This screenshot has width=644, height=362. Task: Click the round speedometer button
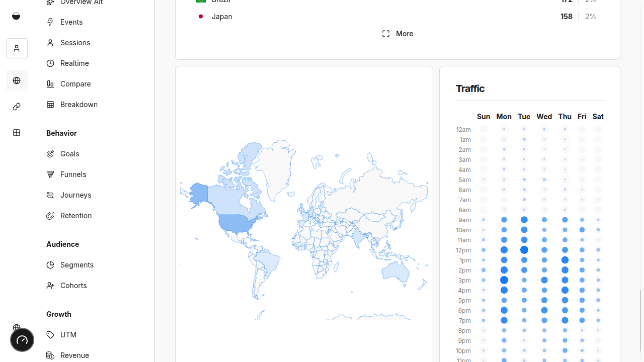22,340
